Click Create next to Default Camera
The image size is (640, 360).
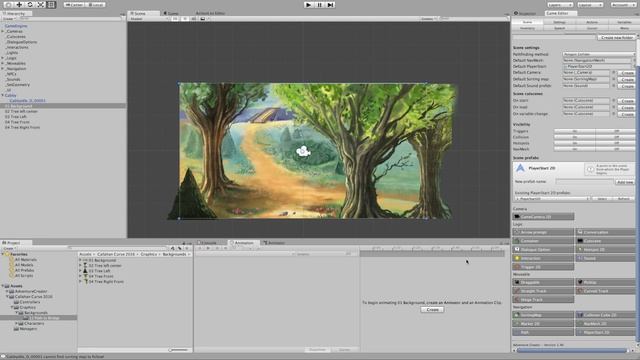point(627,73)
